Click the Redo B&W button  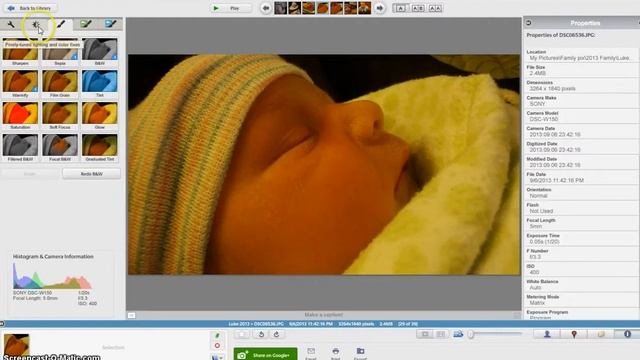coord(91,174)
